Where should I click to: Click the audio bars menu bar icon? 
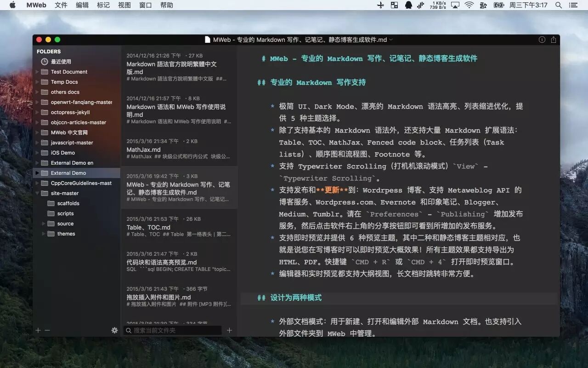point(421,5)
